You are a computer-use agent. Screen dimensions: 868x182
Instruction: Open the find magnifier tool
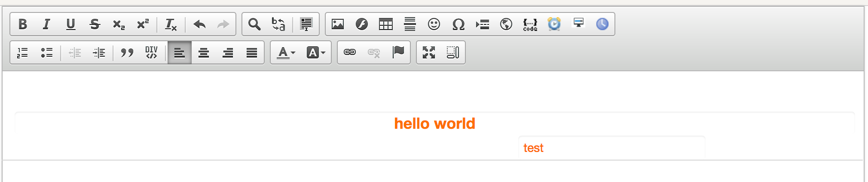(x=254, y=24)
